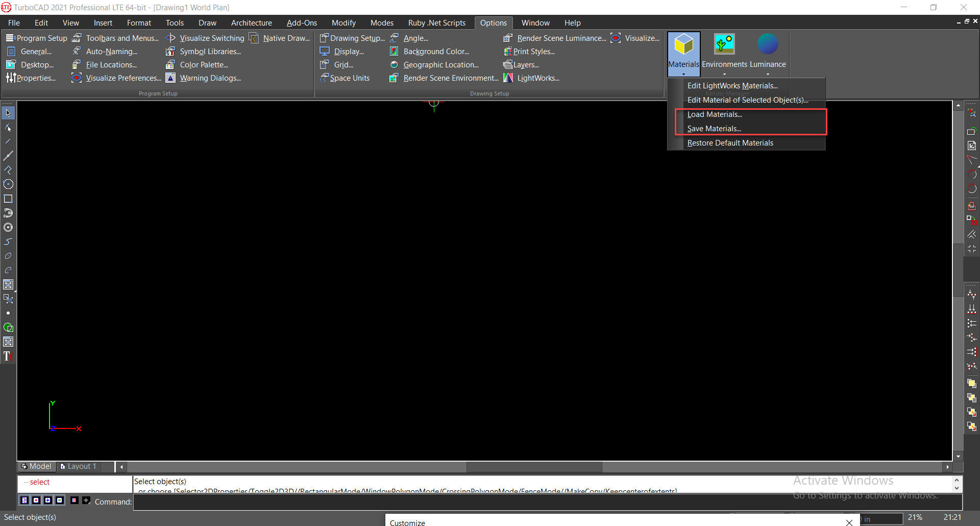Open the Color Palette dialog
This screenshot has width=980, height=526.
point(197,65)
